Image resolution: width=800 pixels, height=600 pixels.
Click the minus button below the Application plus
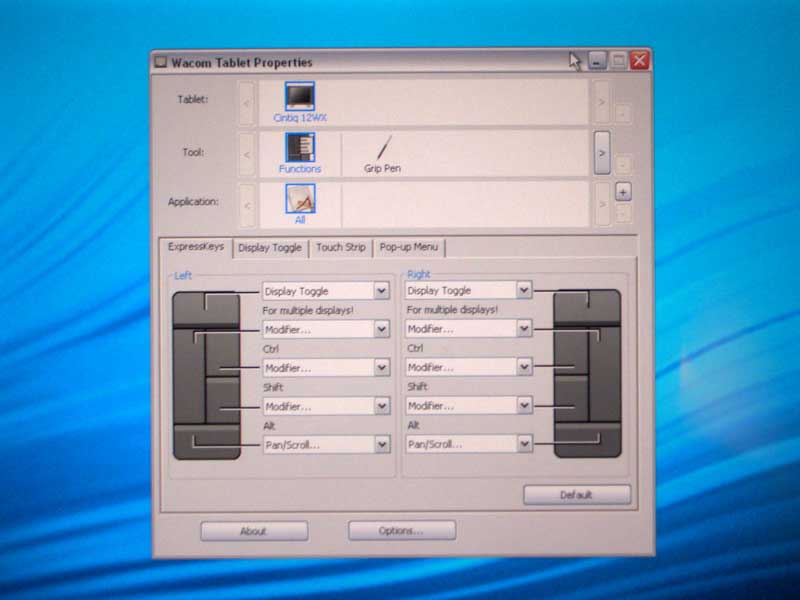[x=623, y=213]
